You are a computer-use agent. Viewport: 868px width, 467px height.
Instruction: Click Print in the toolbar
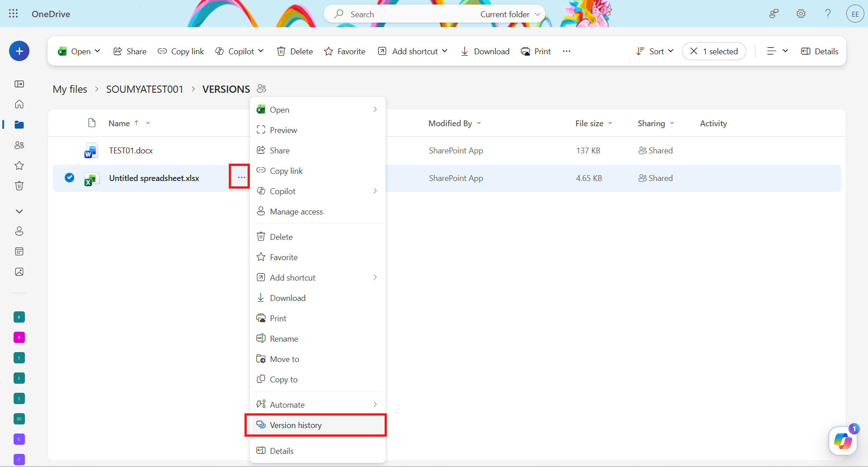(x=536, y=51)
